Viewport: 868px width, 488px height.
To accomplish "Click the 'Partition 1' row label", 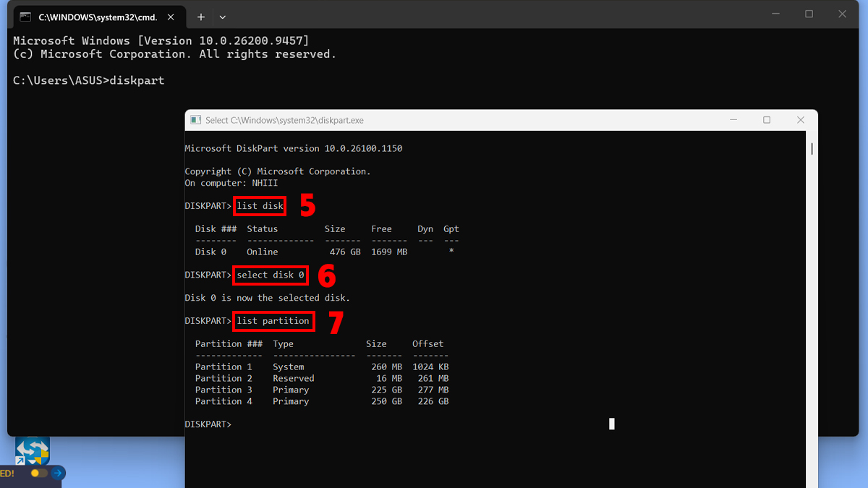I will click(x=224, y=367).
